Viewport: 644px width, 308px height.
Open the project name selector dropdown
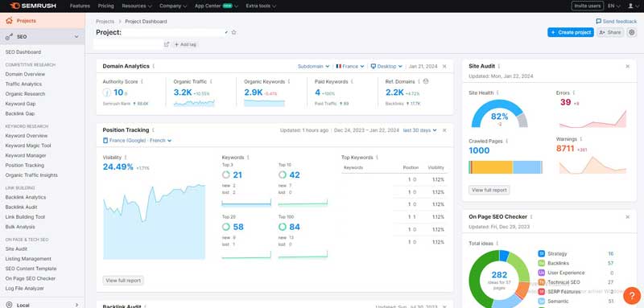pos(226,32)
